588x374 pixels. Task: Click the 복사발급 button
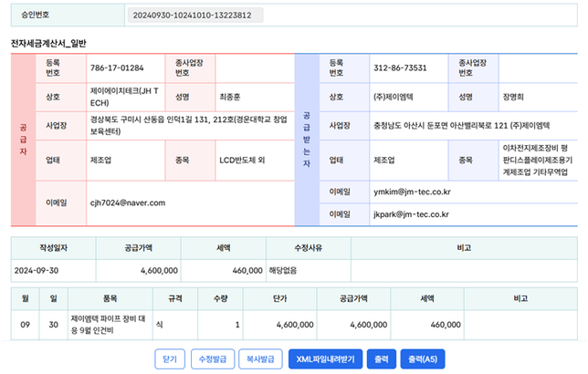[x=261, y=358]
